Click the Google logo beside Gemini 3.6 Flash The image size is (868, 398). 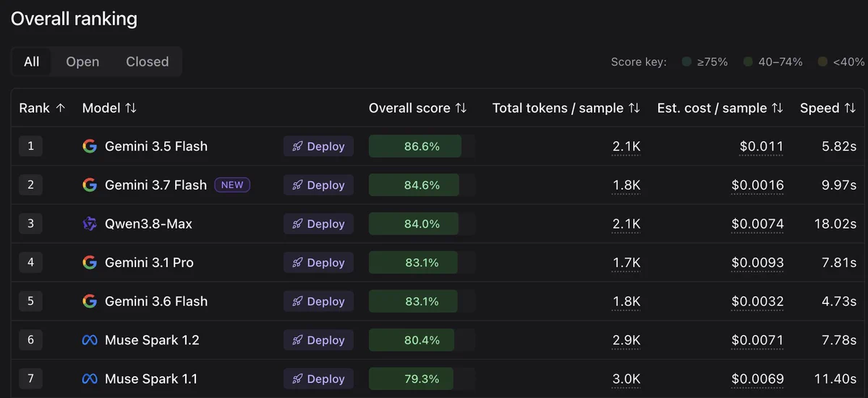[x=90, y=301]
